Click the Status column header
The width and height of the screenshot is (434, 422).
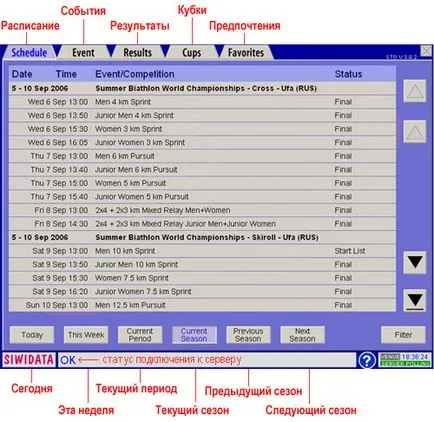(x=348, y=74)
